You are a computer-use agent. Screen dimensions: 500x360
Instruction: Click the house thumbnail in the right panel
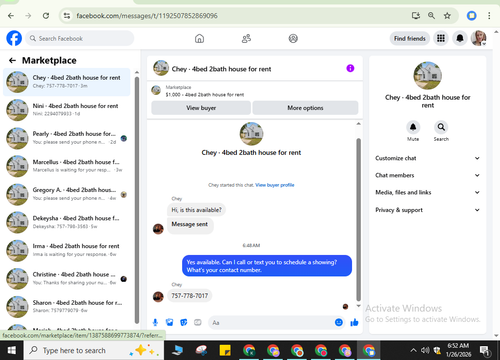[x=428, y=76]
